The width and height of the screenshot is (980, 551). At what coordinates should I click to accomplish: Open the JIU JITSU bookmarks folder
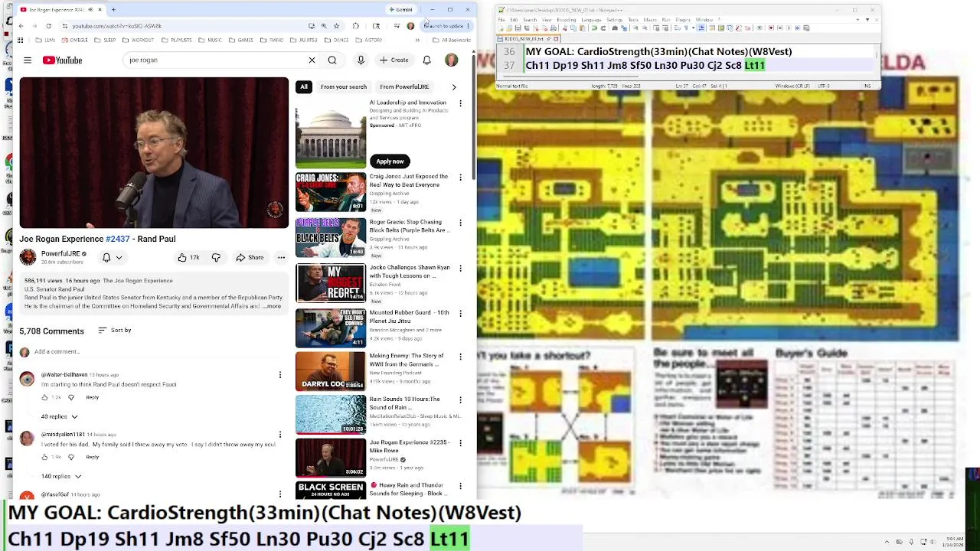[305, 40]
